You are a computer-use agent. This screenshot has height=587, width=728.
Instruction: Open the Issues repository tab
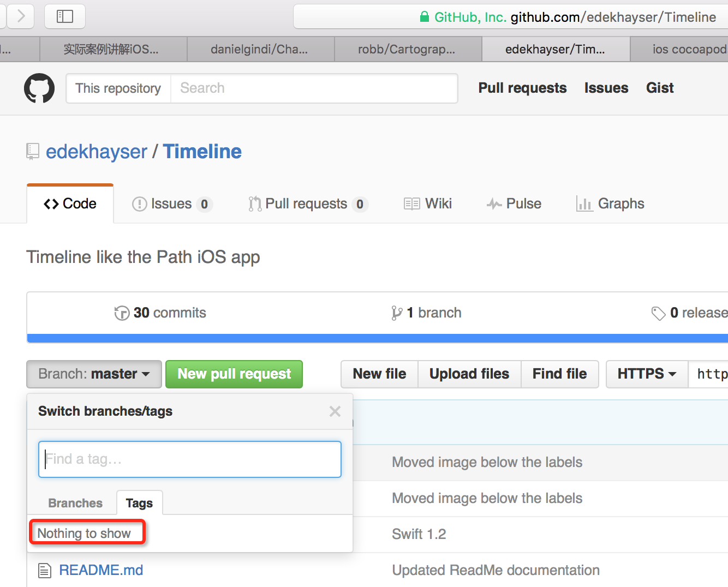[x=172, y=204]
